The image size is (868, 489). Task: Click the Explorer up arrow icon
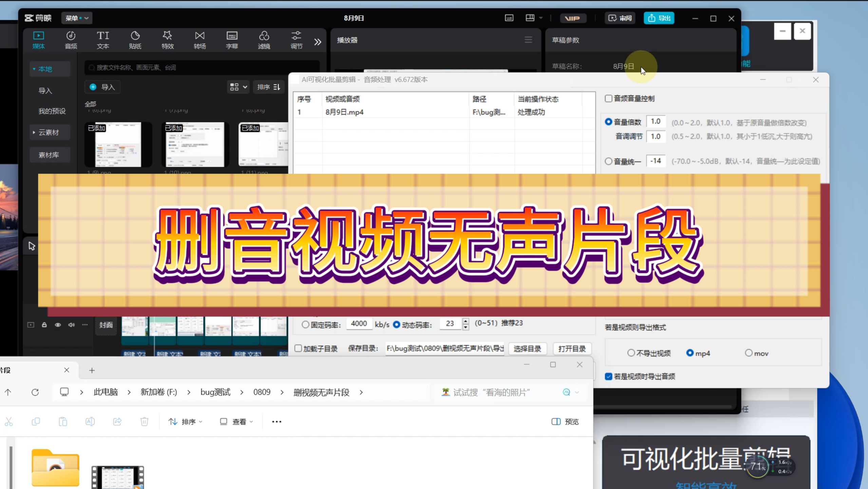[x=8, y=392]
